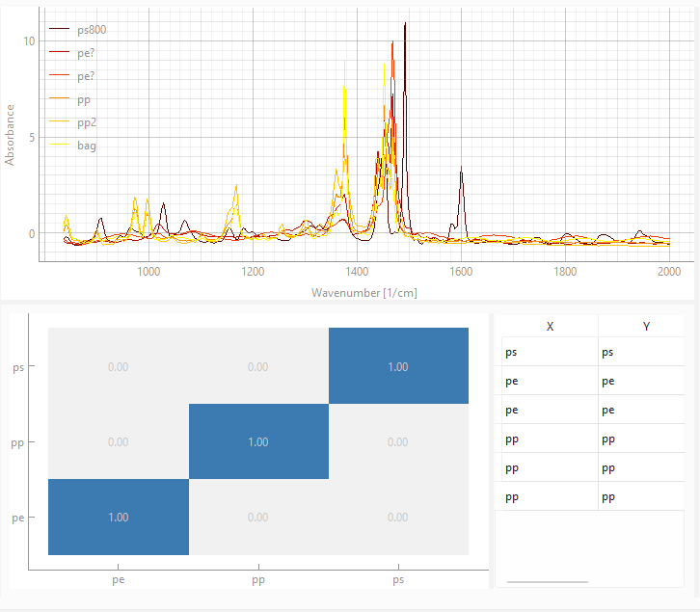Sort table by Y column header

pyautogui.click(x=645, y=327)
